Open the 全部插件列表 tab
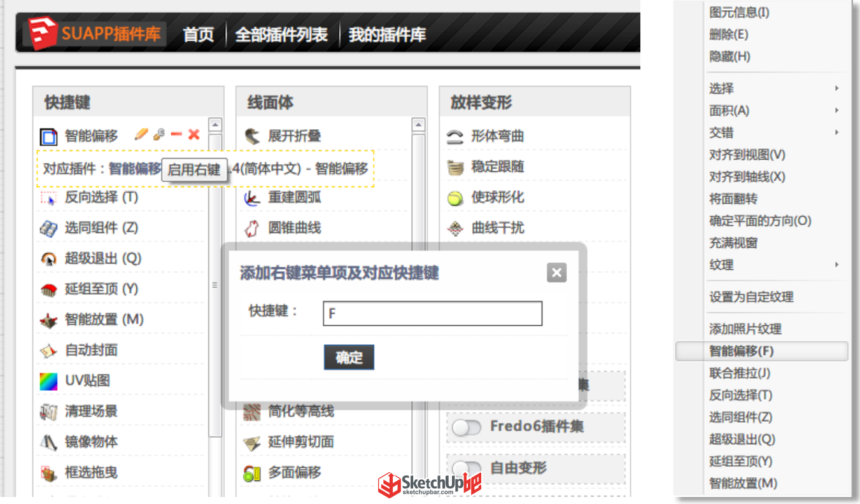The image size is (860, 504). tap(281, 34)
